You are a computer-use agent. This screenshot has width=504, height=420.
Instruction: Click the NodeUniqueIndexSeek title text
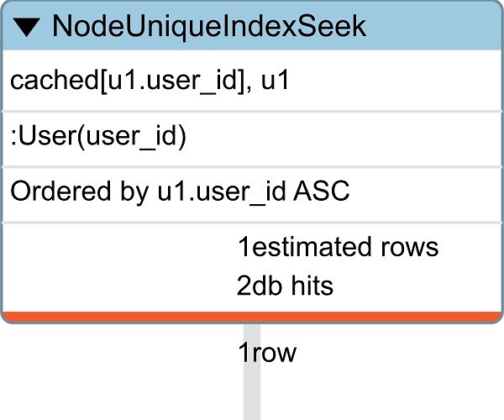tap(209, 26)
